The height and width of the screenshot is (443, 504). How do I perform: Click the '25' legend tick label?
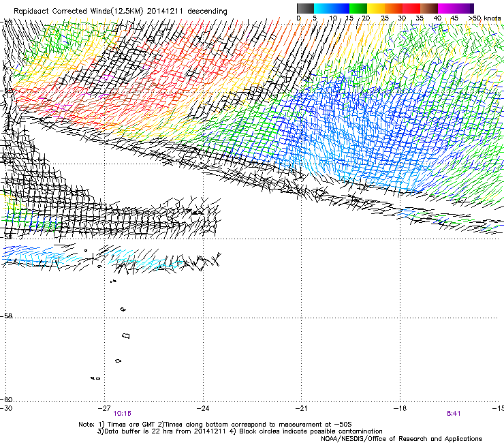[384, 18]
